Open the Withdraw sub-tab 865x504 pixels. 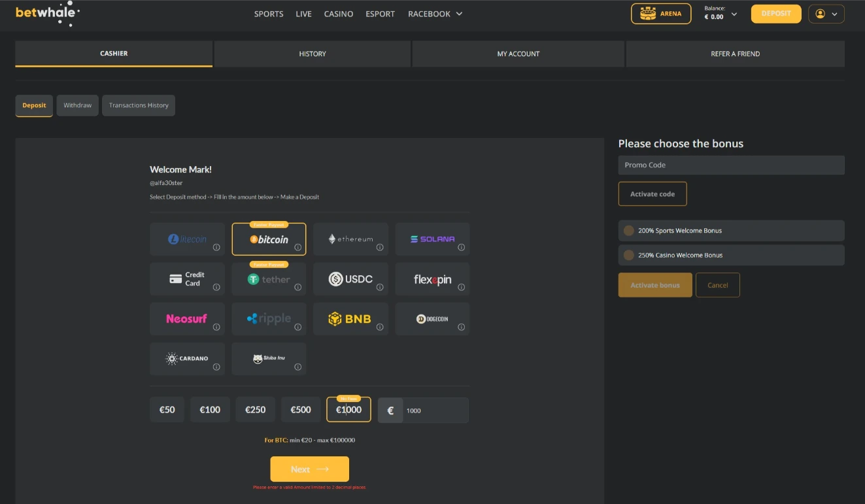point(77,105)
